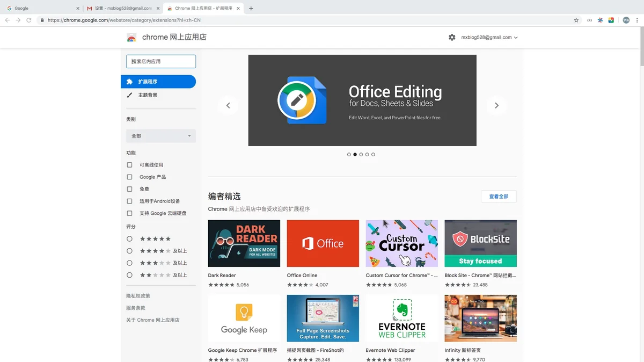Image resolution: width=644 pixels, height=362 pixels.
Task: Open the Custom Cursor thumbnail
Action: (x=402, y=243)
